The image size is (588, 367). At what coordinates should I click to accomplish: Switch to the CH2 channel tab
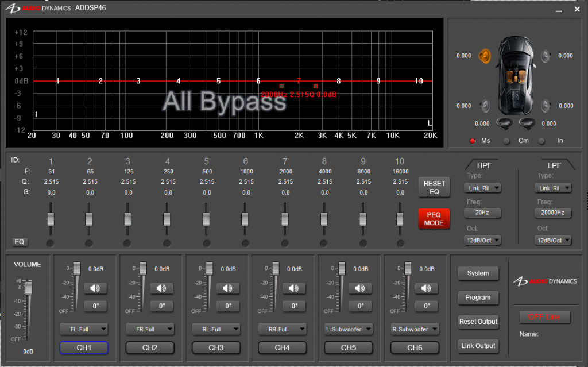click(x=150, y=347)
